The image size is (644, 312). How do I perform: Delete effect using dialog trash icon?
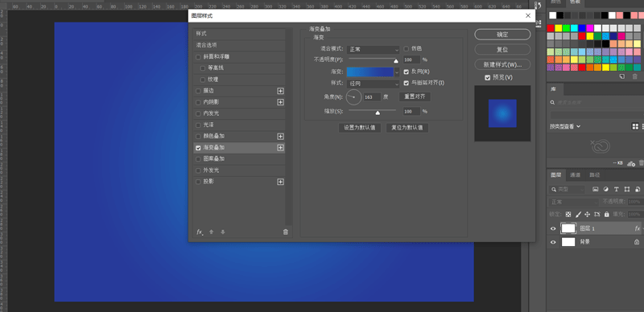pos(286,232)
